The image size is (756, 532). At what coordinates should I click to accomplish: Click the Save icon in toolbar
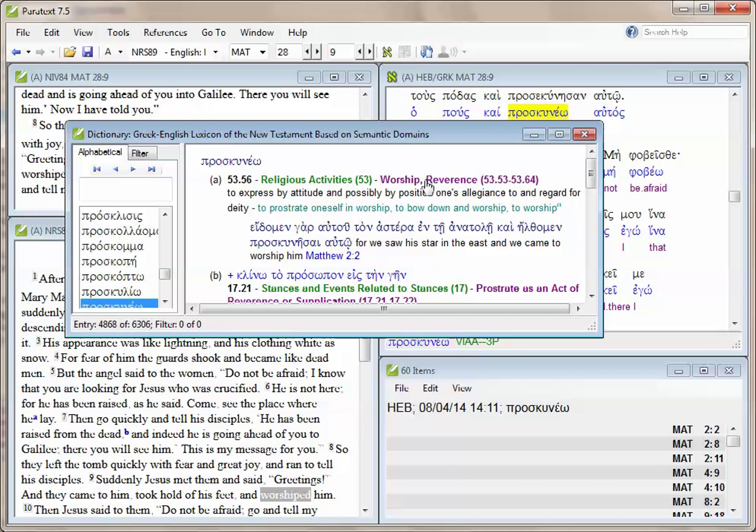(x=87, y=52)
